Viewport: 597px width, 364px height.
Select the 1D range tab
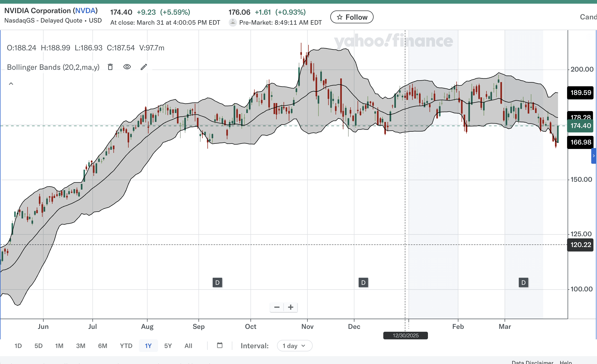(18, 346)
